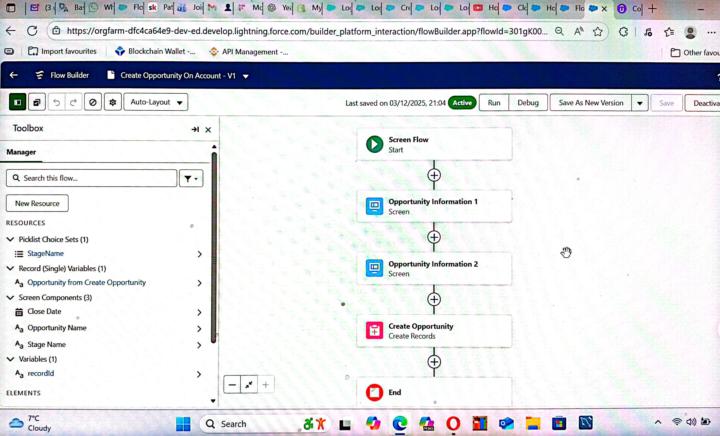Redo the last flow change
Screen dimensions: 720x436
(73, 102)
